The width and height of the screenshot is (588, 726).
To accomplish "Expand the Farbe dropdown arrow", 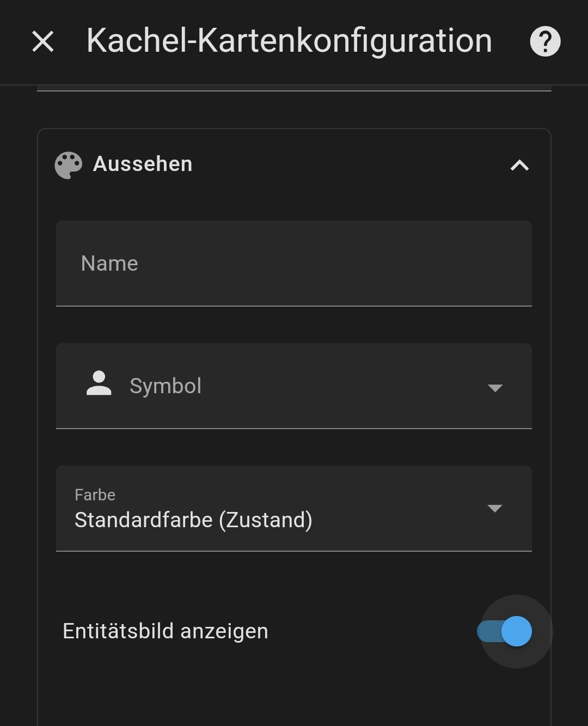I will (494, 509).
